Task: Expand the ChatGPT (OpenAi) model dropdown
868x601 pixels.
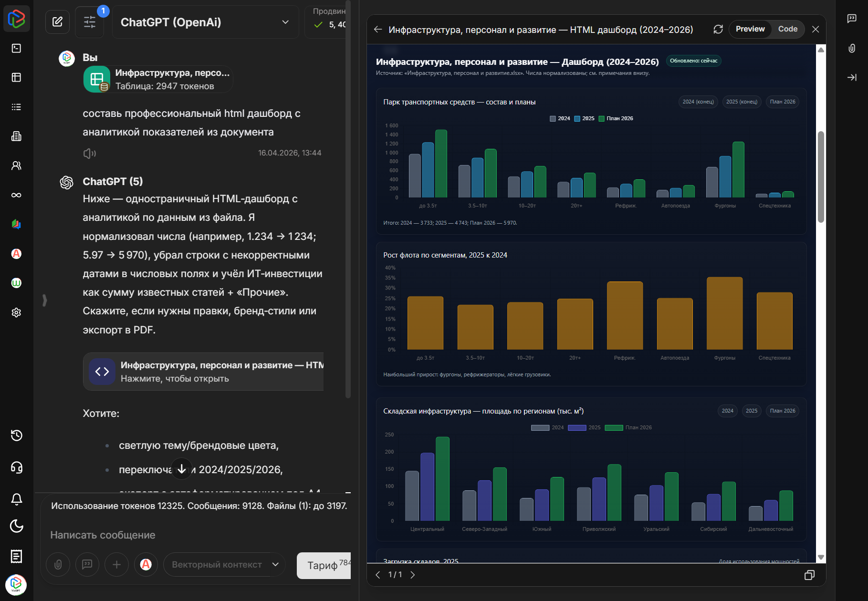Action: (x=285, y=22)
